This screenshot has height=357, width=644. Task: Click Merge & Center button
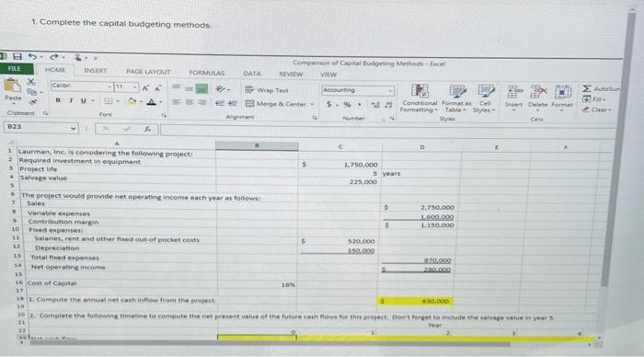276,104
